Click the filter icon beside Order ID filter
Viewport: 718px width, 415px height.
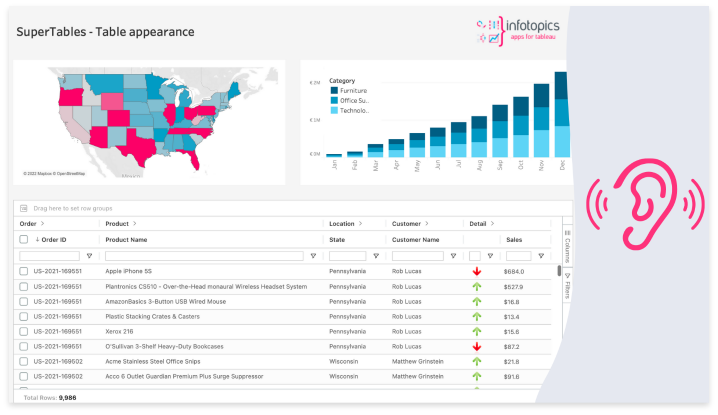point(90,256)
